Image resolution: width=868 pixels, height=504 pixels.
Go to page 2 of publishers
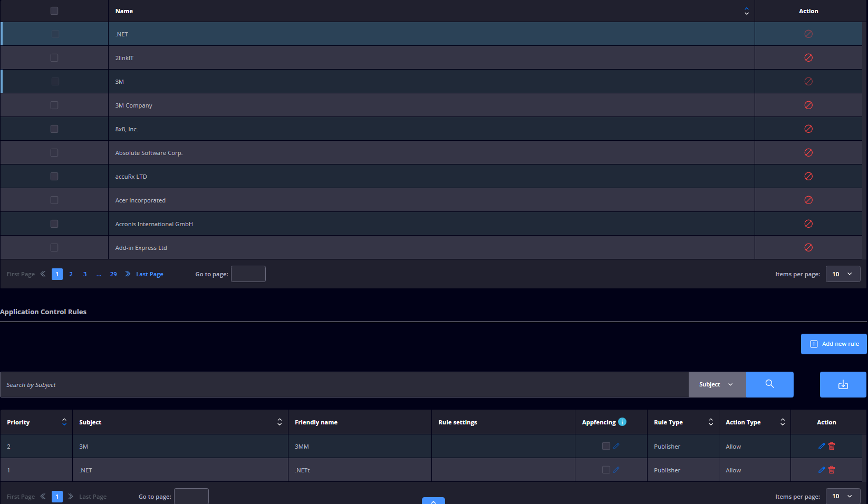click(71, 274)
